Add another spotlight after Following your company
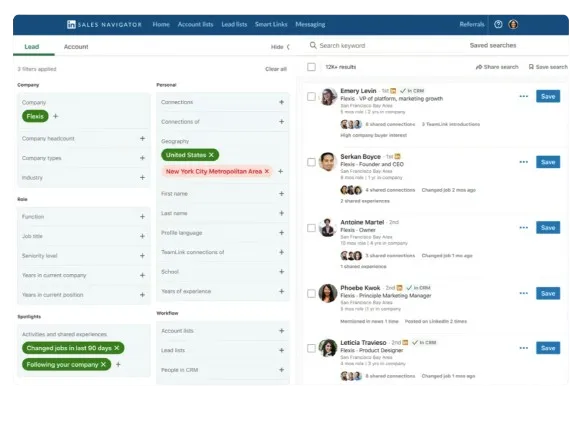582x429 pixels. pyautogui.click(x=118, y=364)
